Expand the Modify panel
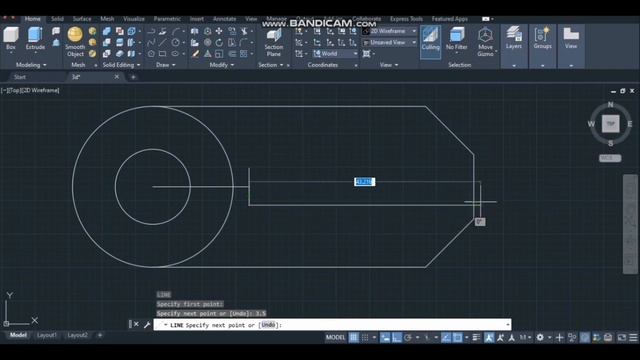 pyautogui.click(x=222, y=65)
